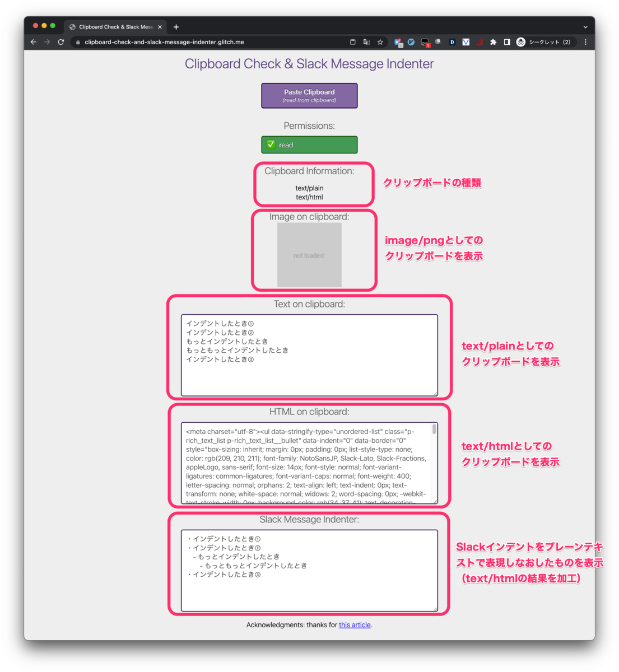Click the green macOS fullscreen button
The width and height of the screenshot is (619, 672).
[x=53, y=26]
